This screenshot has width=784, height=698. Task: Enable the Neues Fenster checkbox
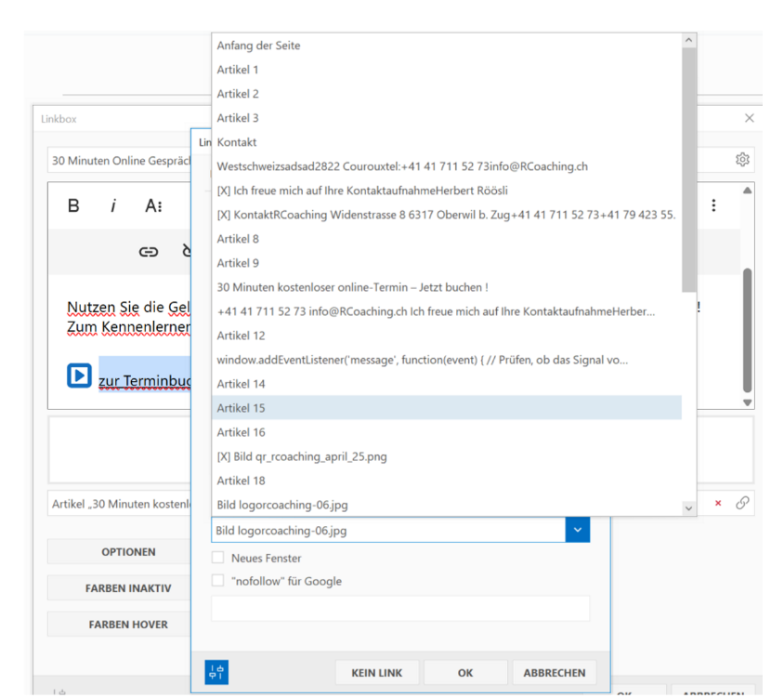point(218,558)
